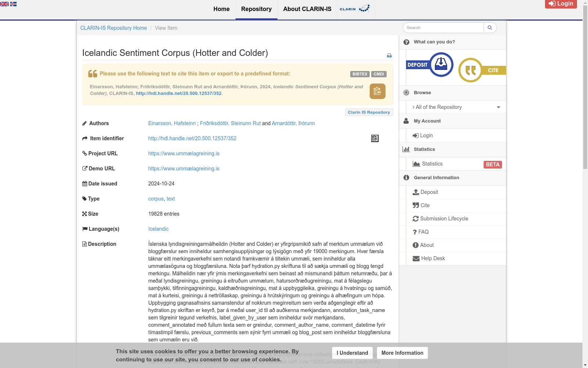Click the What can you do? heading
The height and width of the screenshot is (368, 588).
[434, 42]
